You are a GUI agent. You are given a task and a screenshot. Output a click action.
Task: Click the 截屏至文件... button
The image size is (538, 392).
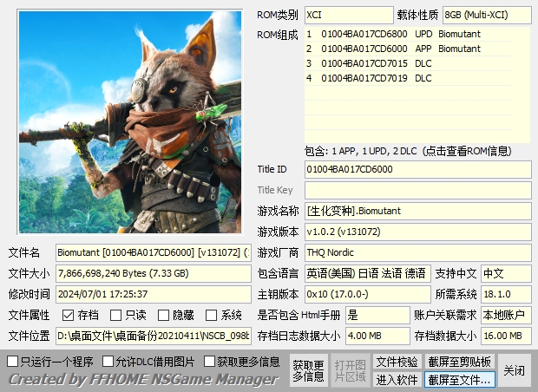pyautogui.click(x=459, y=379)
